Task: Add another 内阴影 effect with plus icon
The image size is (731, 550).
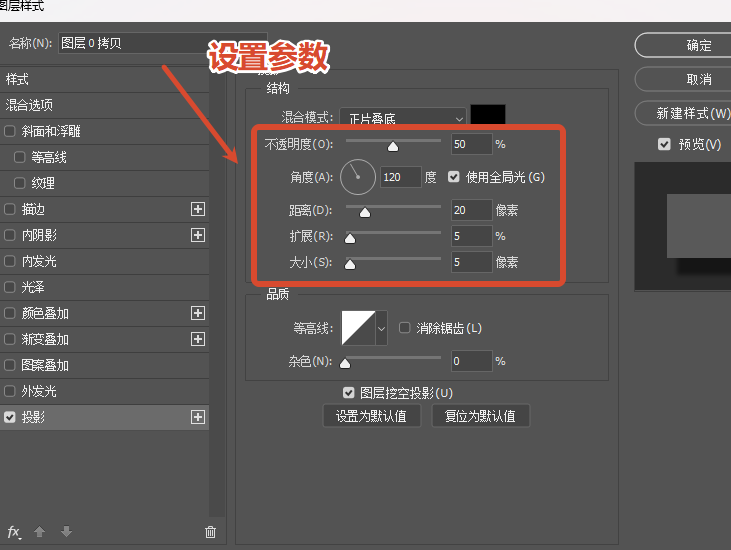Action: click(198, 235)
